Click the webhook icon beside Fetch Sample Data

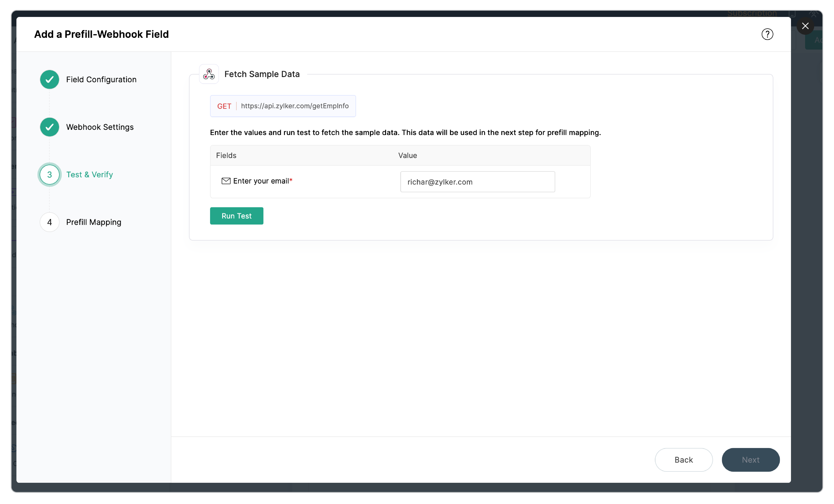click(208, 74)
